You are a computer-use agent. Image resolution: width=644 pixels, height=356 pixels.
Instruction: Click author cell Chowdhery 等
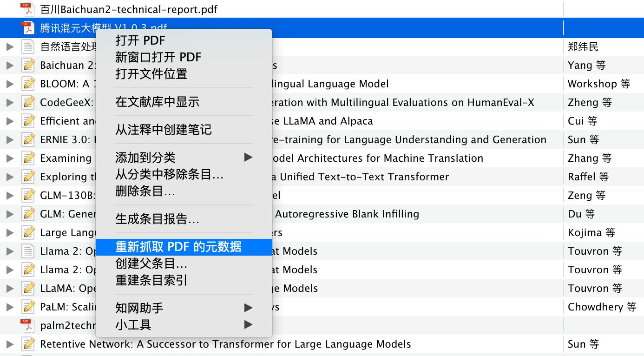(602, 307)
